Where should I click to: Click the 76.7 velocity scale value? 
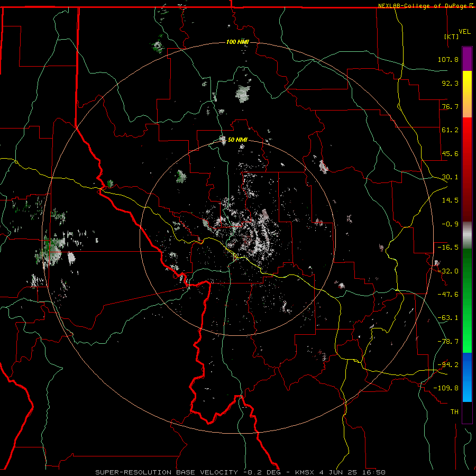click(x=450, y=106)
